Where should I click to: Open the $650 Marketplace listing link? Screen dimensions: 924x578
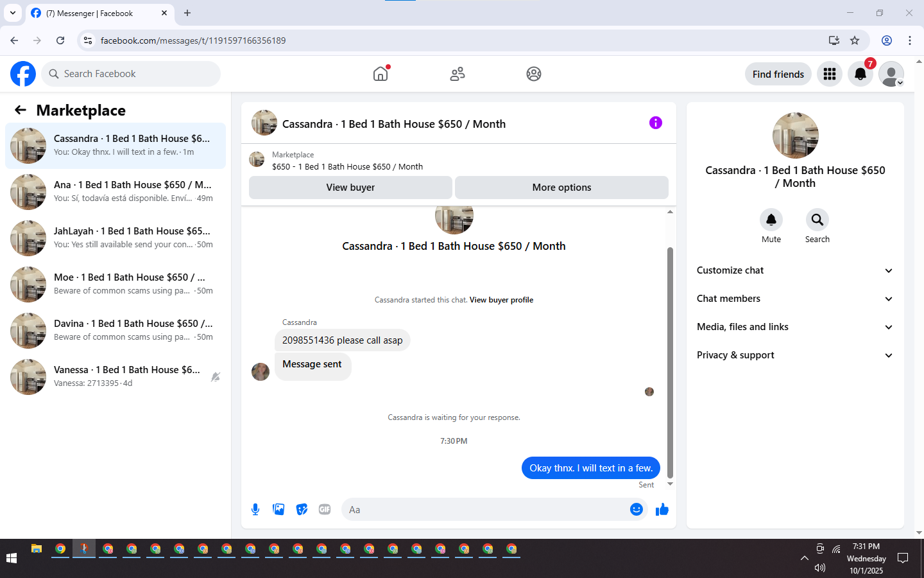(347, 166)
